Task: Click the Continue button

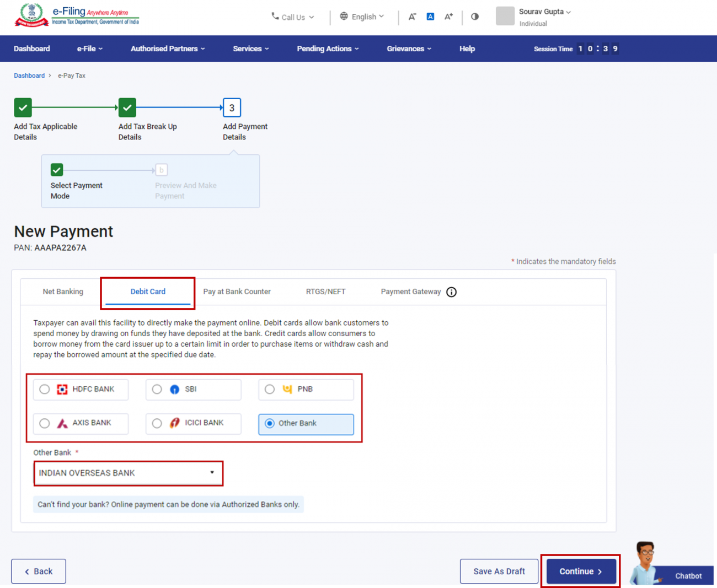Action: 580,571
